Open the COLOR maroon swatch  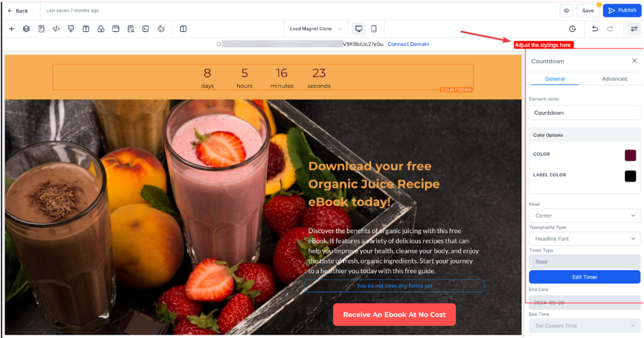pyautogui.click(x=630, y=156)
